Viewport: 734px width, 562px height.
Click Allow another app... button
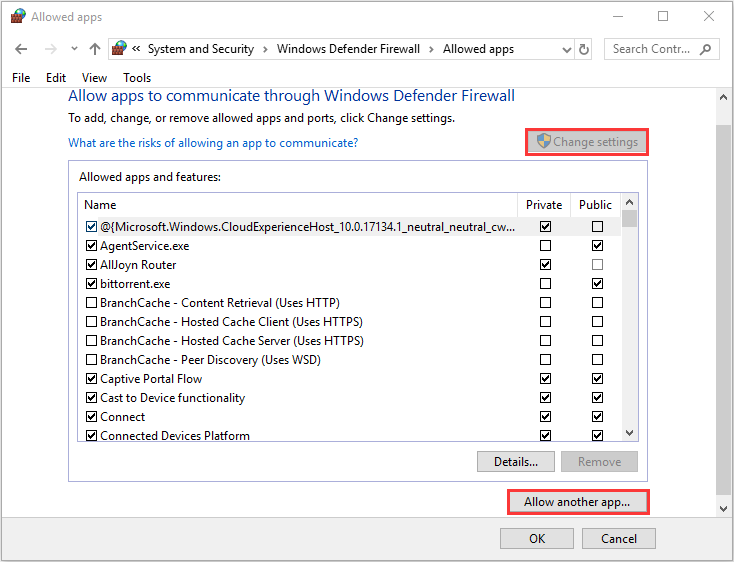pyautogui.click(x=578, y=502)
